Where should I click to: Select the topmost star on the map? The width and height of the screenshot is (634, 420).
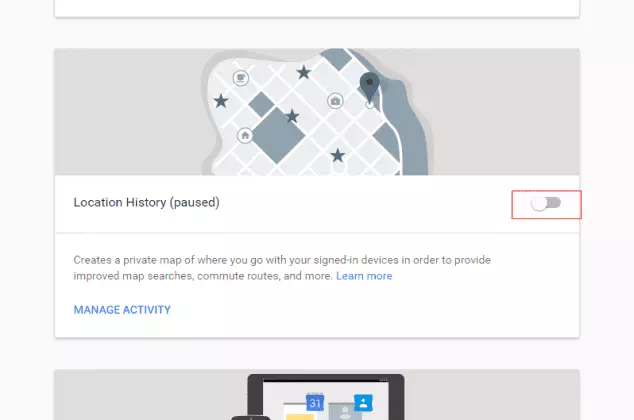coord(303,72)
